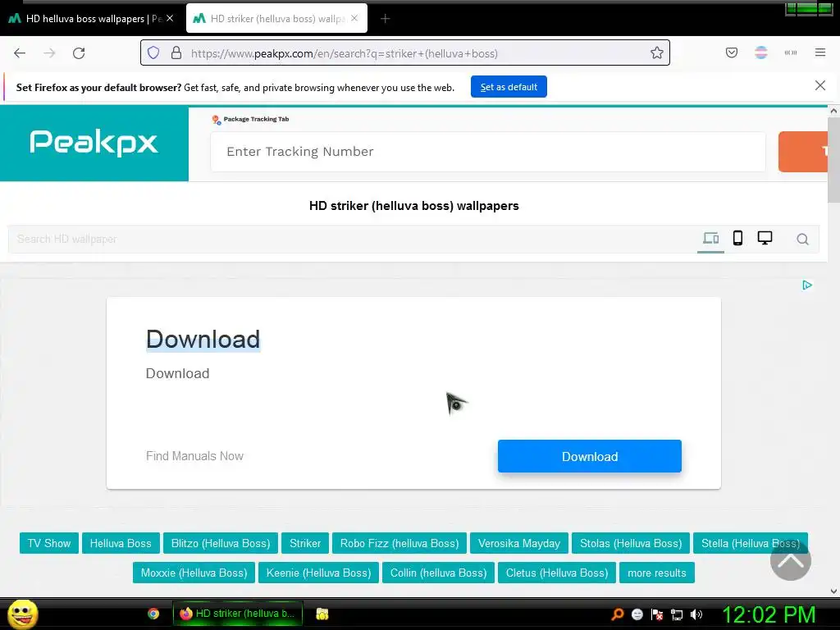840x630 pixels.
Task: Open the Collin (helluva Boss) tag
Action: [x=439, y=573]
